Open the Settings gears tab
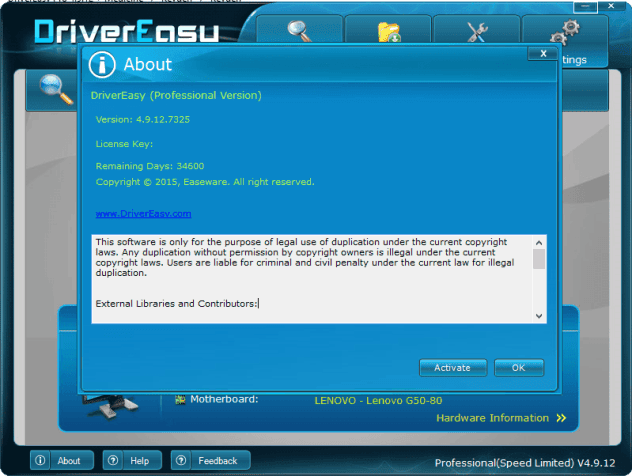This screenshot has width=632, height=476. [x=565, y=32]
